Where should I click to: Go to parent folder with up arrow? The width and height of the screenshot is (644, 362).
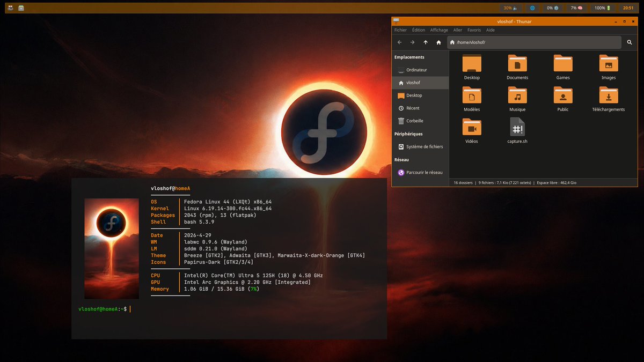[x=426, y=42]
